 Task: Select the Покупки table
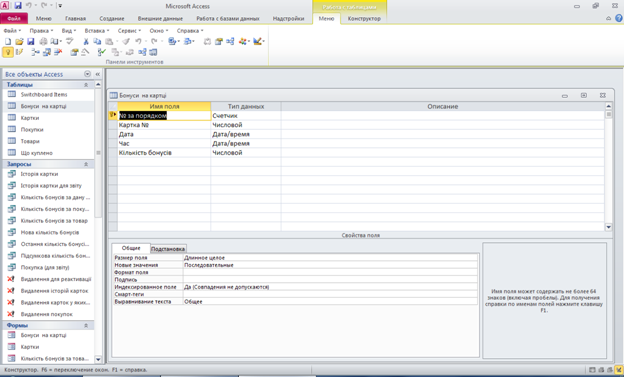(x=32, y=129)
